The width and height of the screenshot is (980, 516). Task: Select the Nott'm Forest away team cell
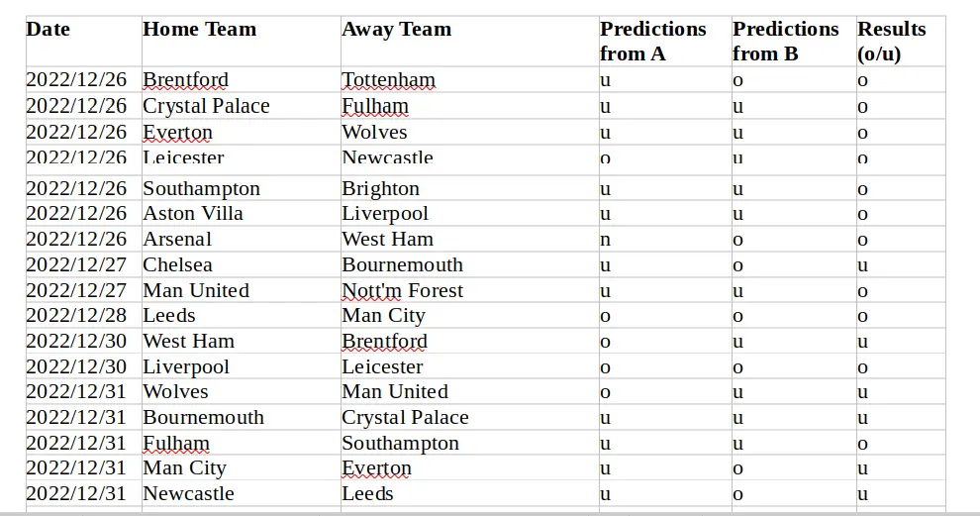click(469, 290)
